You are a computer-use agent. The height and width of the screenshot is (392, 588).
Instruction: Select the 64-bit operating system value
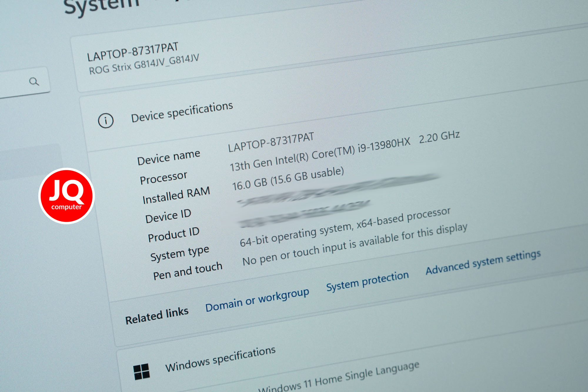tap(345, 227)
